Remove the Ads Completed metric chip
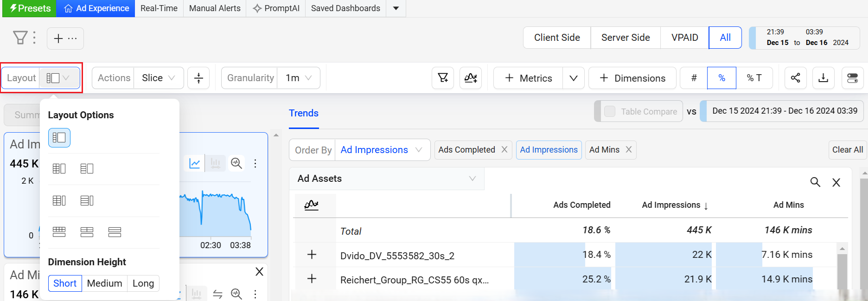This screenshot has height=301, width=868. [x=504, y=150]
